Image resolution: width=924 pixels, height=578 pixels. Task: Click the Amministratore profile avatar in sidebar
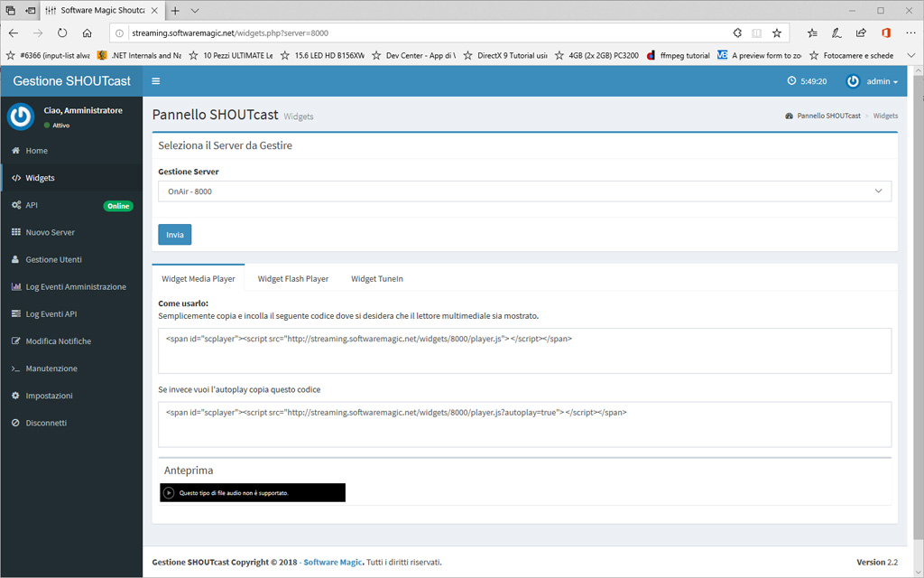pyautogui.click(x=21, y=117)
